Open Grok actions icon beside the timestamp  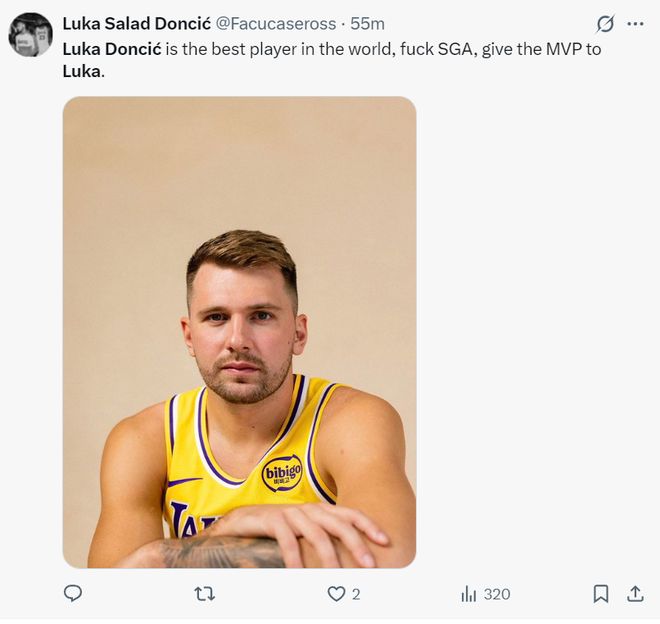[x=605, y=24]
